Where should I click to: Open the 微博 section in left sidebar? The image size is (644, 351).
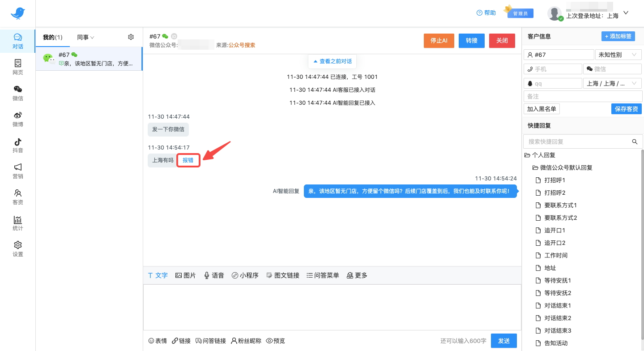point(17,119)
